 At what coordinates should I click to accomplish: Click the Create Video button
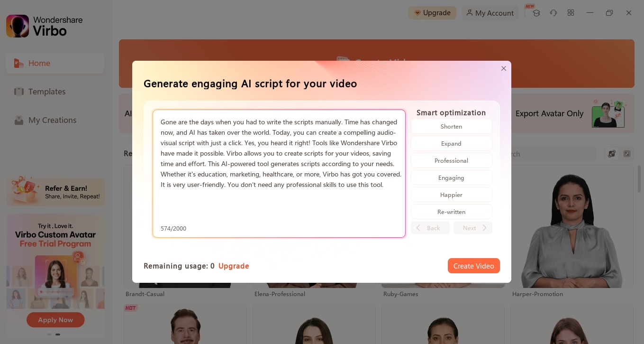click(473, 266)
